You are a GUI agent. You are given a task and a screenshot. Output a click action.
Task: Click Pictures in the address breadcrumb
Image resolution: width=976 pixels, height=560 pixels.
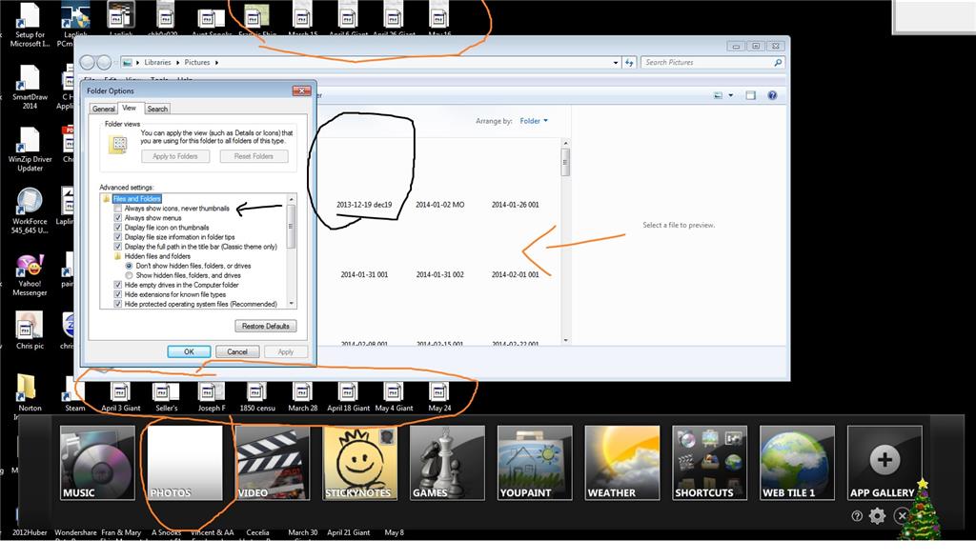click(196, 62)
